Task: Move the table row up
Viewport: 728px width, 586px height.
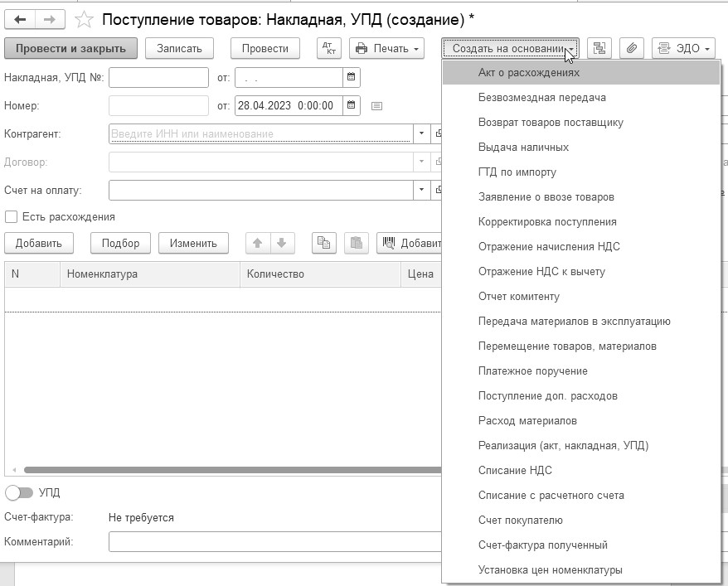Action: click(258, 243)
